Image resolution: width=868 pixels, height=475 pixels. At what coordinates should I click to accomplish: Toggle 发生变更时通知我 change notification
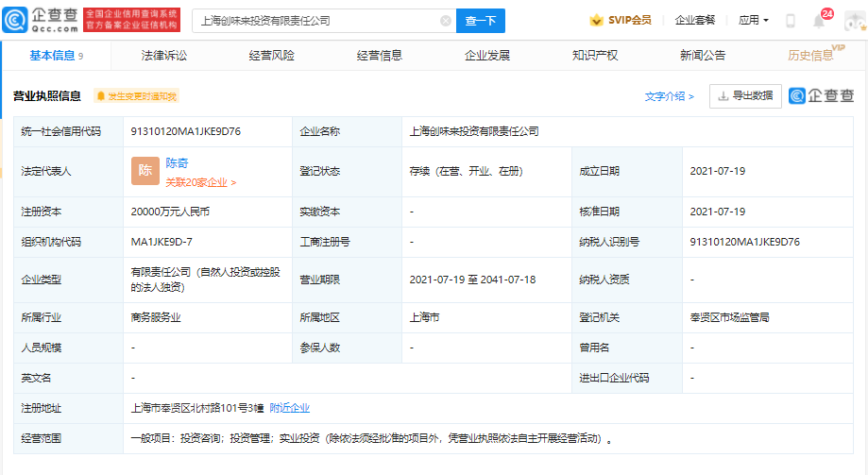coord(136,96)
